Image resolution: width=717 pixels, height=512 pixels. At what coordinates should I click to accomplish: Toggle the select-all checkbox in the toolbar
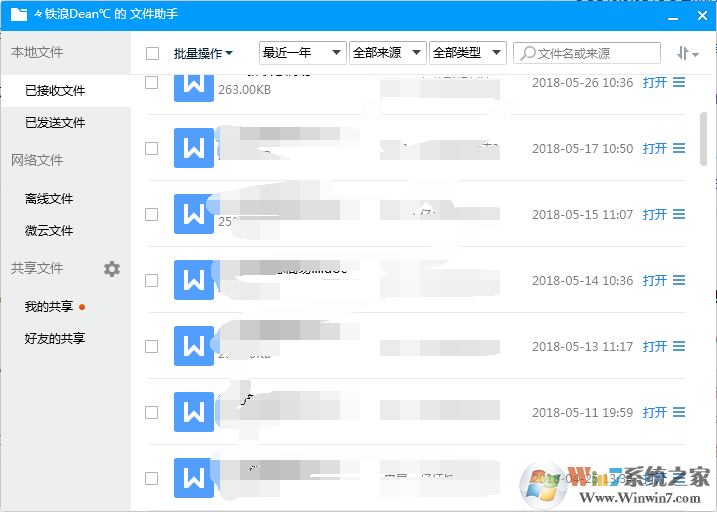tap(152, 53)
